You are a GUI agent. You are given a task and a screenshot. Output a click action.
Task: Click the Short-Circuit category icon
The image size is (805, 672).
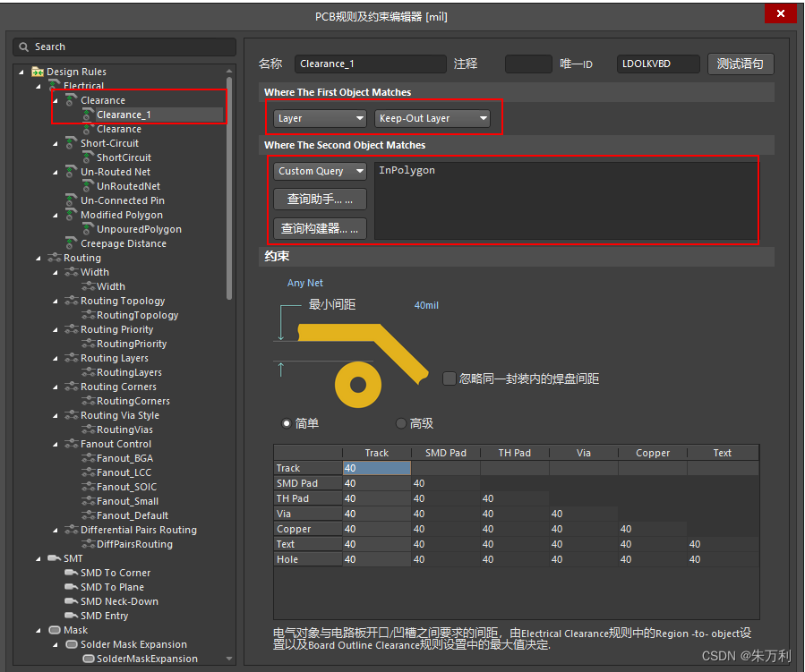coord(72,143)
